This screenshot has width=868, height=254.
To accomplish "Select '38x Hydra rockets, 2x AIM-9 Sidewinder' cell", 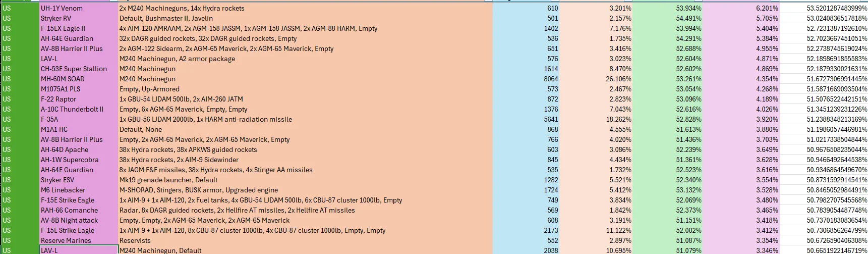I will click(305, 160).
